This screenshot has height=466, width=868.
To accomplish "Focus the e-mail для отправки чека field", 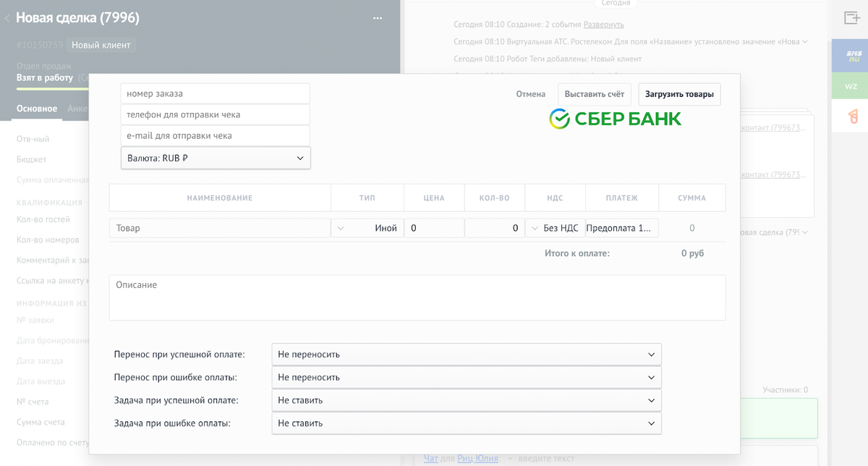I will pos(216,135).
